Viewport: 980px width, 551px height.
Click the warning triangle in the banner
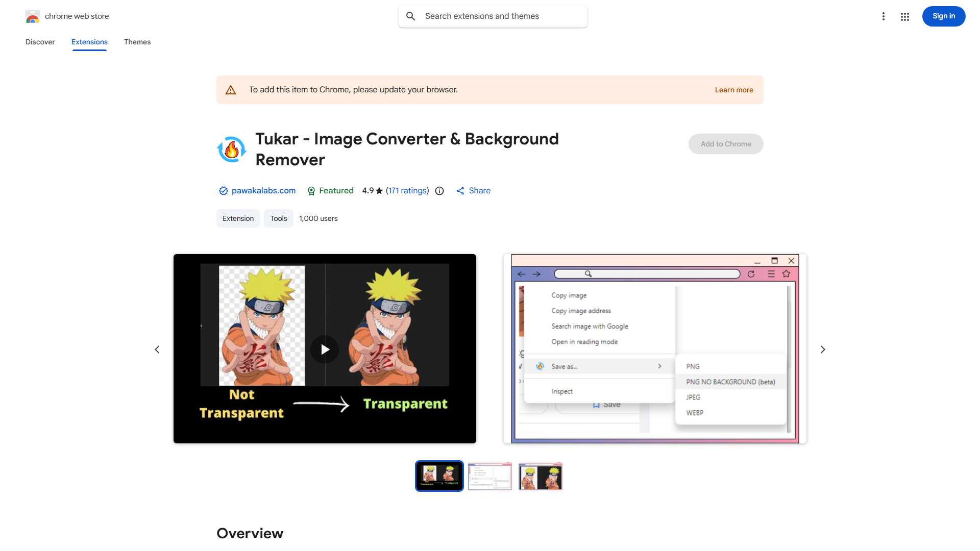coord(231,89)
